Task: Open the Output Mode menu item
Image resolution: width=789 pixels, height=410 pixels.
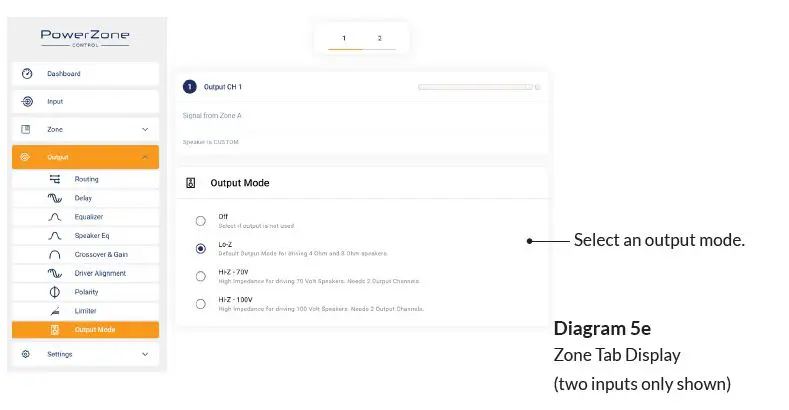Action: point(94,330)
